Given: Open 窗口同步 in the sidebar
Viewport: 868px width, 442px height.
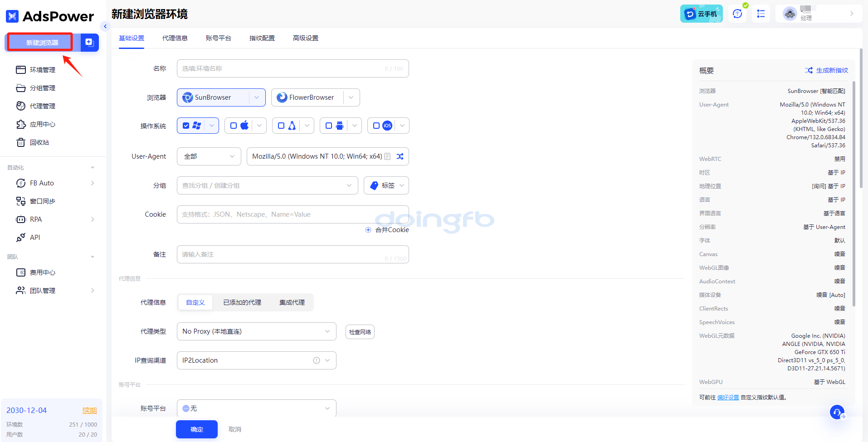Looking at the screenshot, I should coord(42,201).
